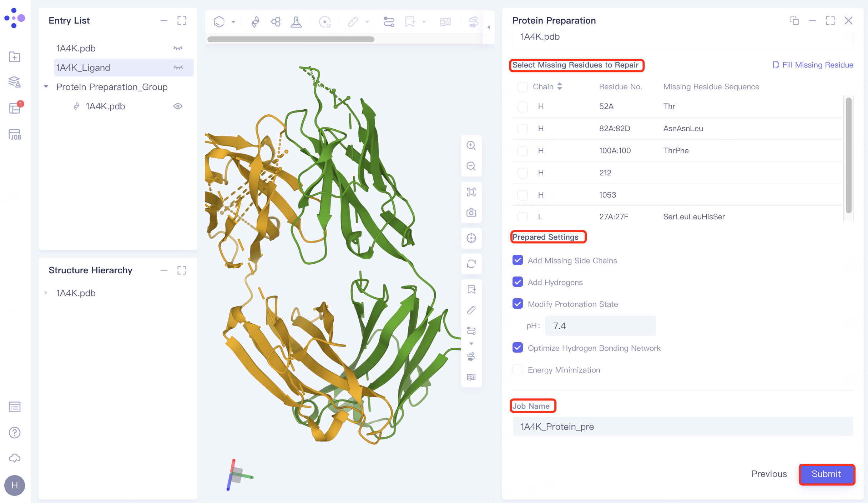868x503 pixels.
Task: Select the measurement ruler tool in viewer
Action: [471, 310]
